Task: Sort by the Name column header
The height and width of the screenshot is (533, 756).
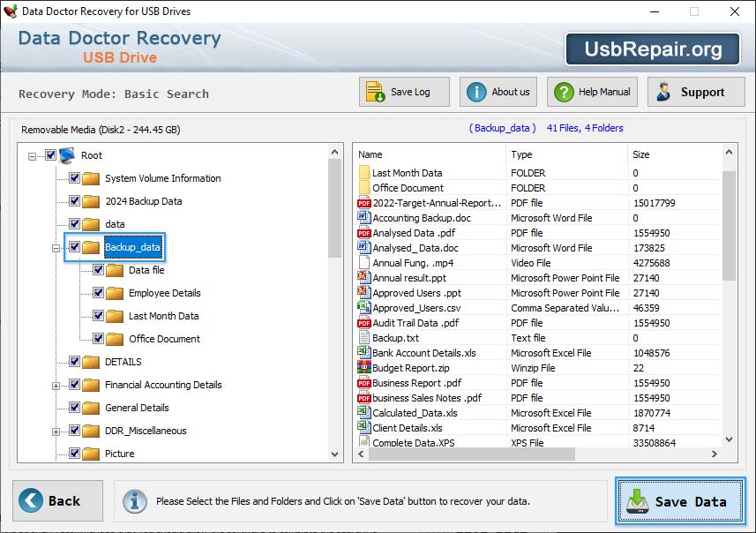Action: [x=430, y=154]
